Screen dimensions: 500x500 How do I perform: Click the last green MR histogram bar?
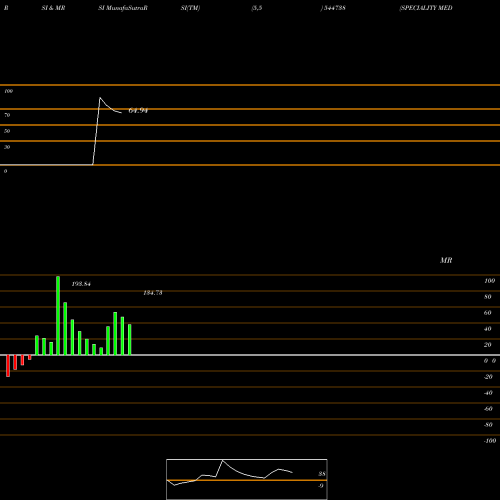[x=129, y=339]
